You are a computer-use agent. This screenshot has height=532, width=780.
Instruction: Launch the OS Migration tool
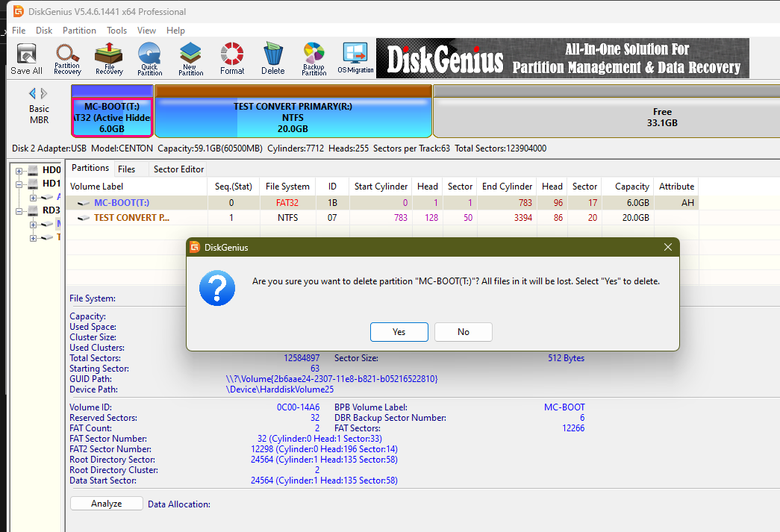(355, 59)
